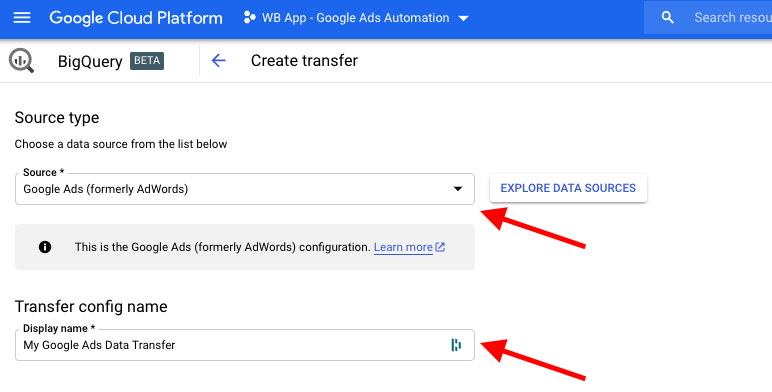Image resolution: width=772 pixels, height=392 pixels.
Task: Open the Learn more link
Action: [403, 247]
